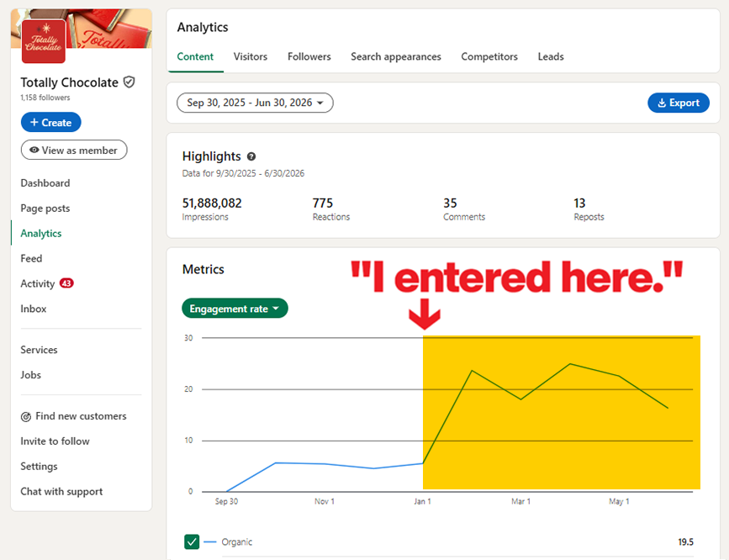
Task: Open the Feed page
Action: [31, 259]
